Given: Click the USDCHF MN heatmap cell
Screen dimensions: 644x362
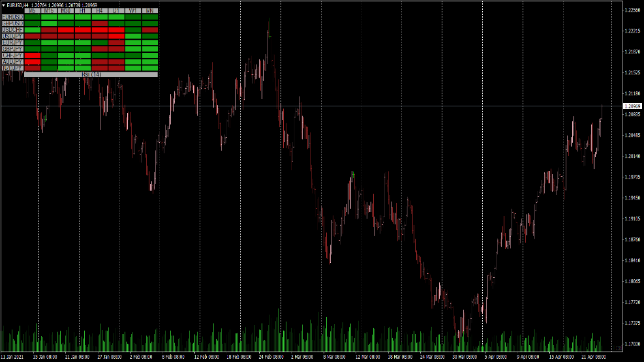Looking at the screenshot, I should point(150,30).
